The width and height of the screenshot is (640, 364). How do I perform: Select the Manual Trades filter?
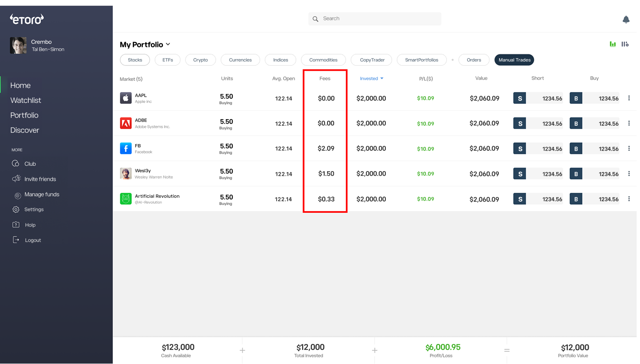[514, 60]
